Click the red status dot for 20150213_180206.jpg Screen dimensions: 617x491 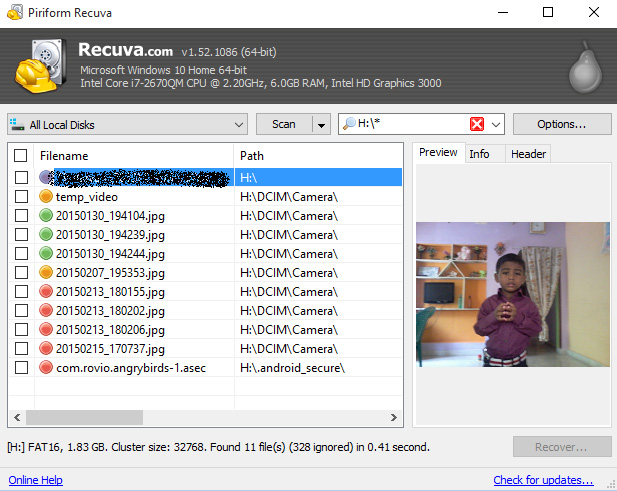click(x=46, y=329)
